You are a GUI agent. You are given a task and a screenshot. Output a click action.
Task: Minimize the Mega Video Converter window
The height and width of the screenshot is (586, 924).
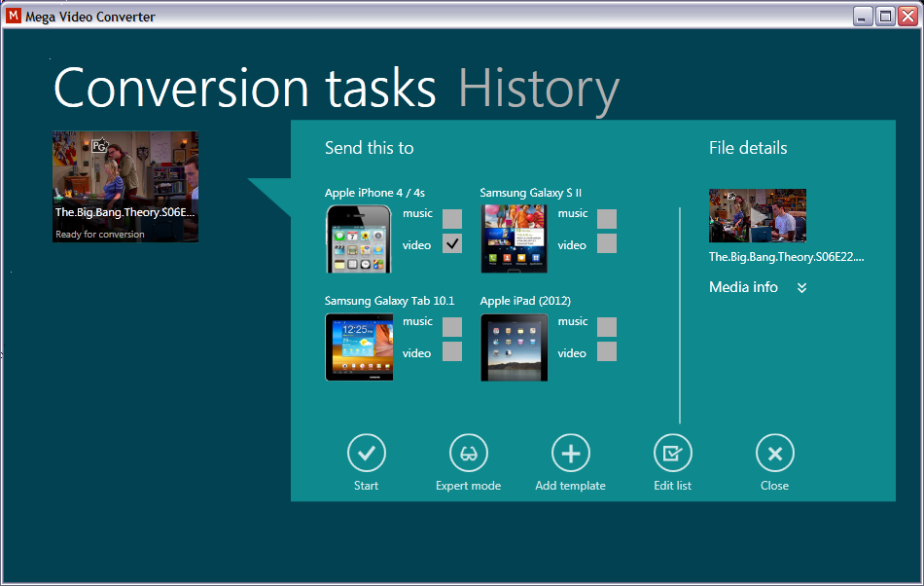pos(863,16)
